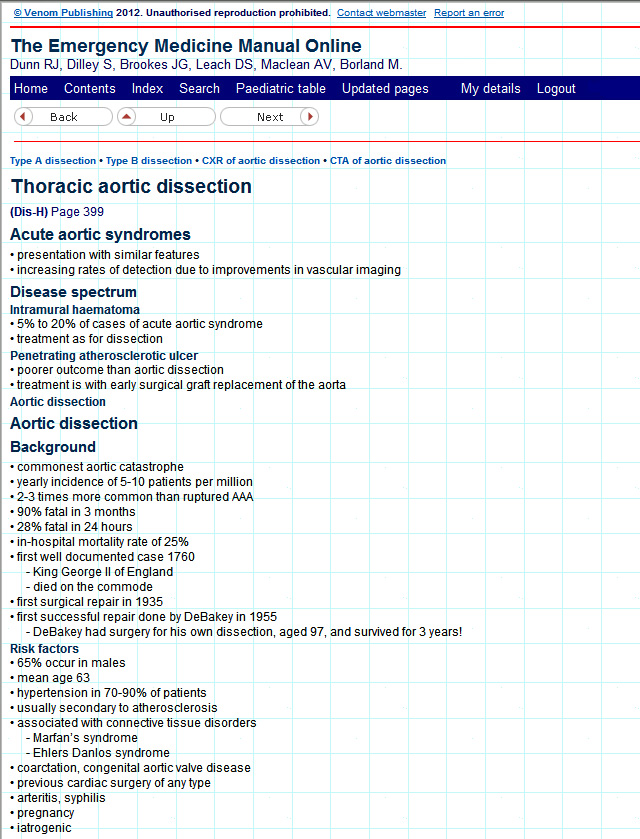The height and width of the screenshot is (839, 640).
Task: Click '28% fatal in 24 hours' line
Action: [x=71, y=527]
